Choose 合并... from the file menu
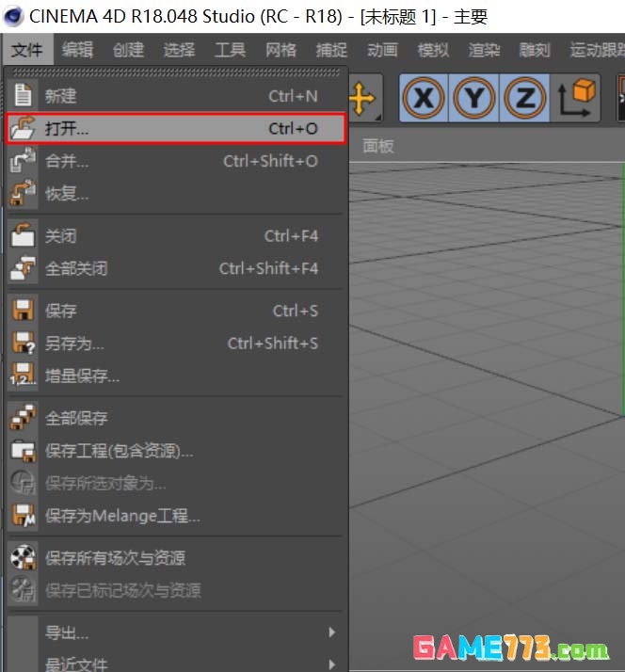This screenshot has width=625, height=672. [175, 161]
